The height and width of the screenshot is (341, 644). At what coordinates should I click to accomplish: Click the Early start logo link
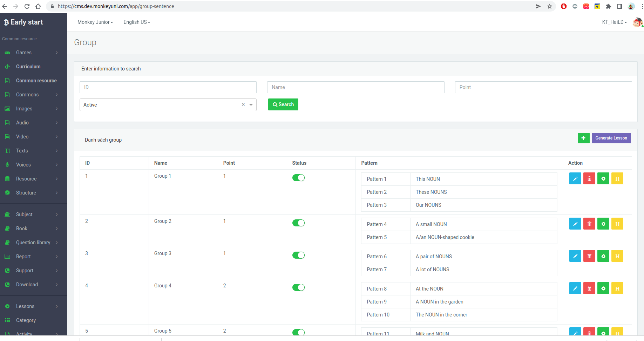pos(23,22)
